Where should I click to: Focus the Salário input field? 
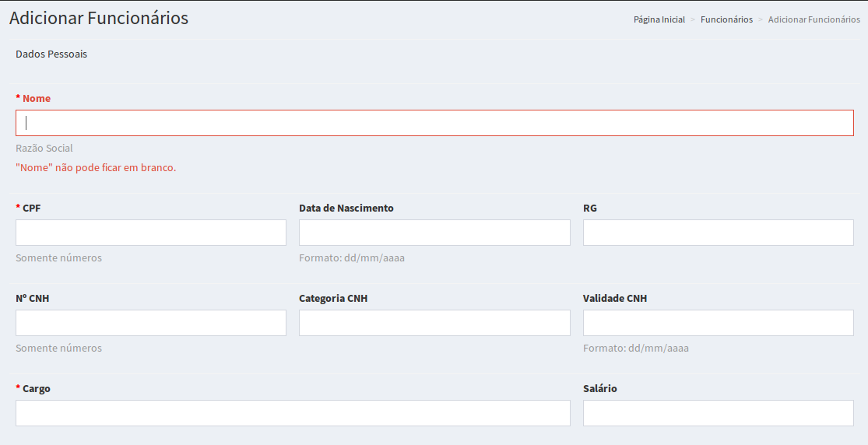[718, 413]
